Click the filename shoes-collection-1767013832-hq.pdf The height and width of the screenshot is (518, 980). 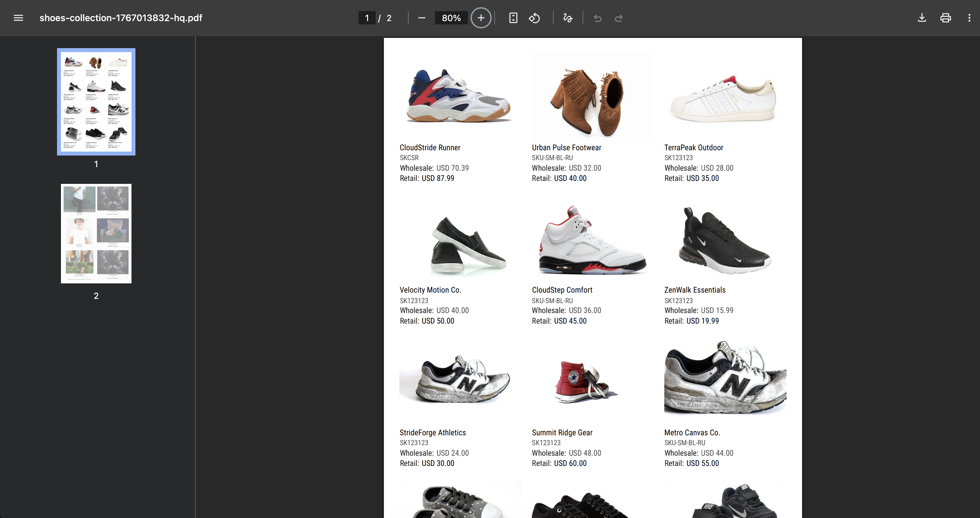pyautogui.click(x=121, y=17)
